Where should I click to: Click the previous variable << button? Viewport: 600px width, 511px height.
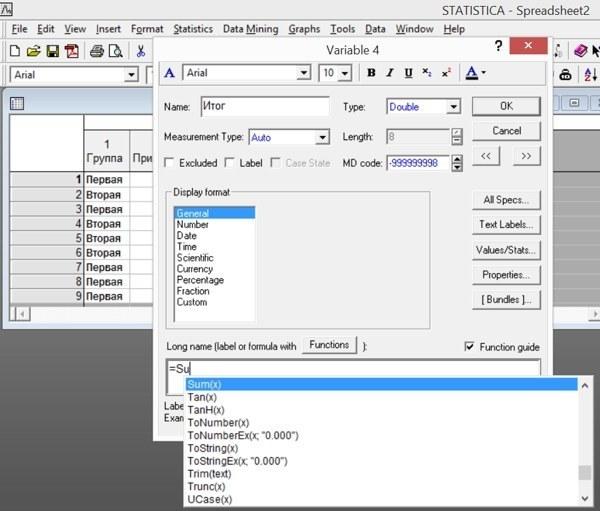coord(486,156)
